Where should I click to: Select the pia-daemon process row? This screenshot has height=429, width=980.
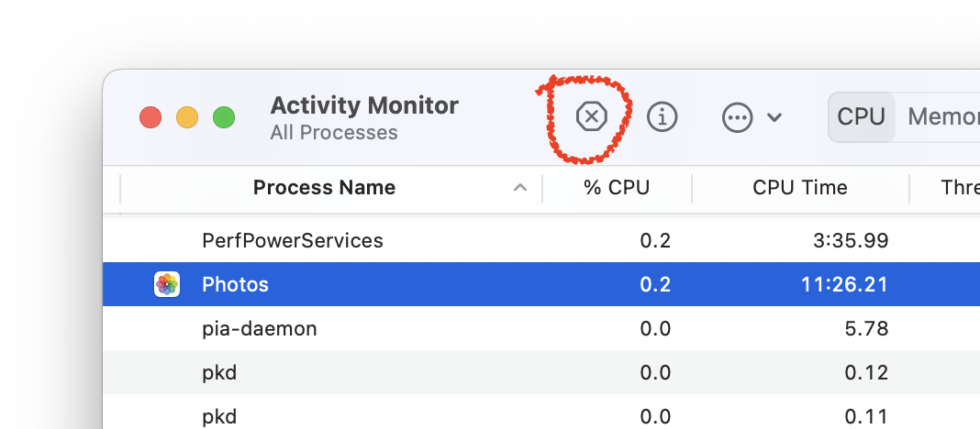coord(260,328)
